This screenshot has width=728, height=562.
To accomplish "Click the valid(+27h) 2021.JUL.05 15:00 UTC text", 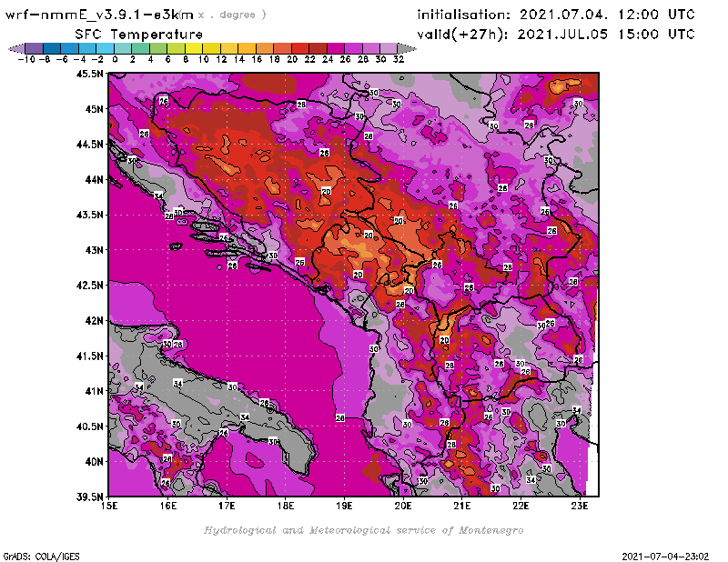I will (556, 35).
